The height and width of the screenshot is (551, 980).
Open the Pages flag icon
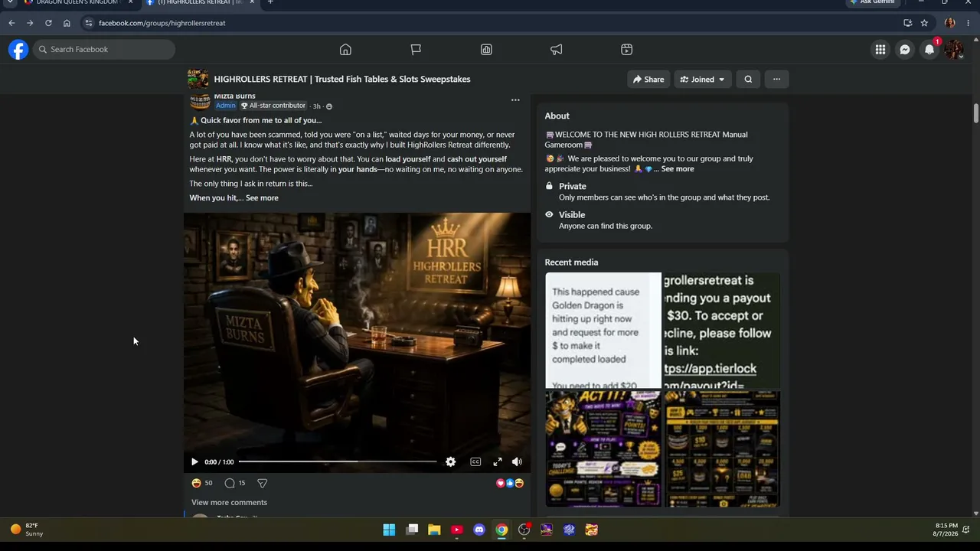click(x=416, y=50)
